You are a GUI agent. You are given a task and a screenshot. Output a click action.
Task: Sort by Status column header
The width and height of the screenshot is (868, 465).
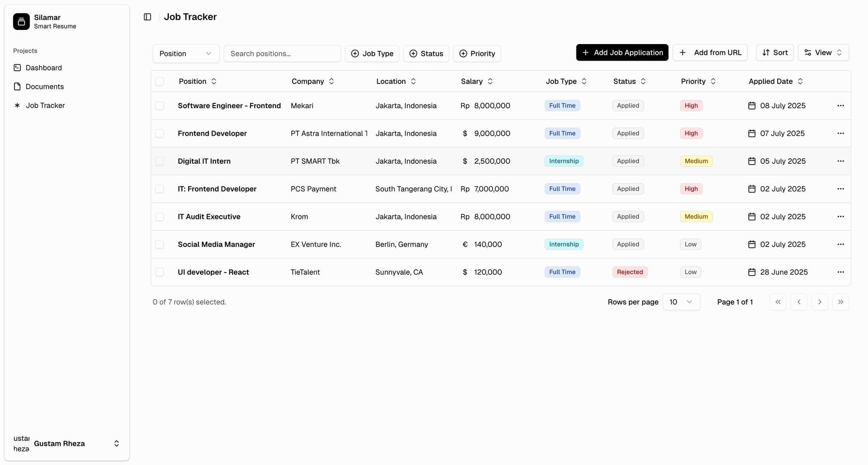(629, 81)
